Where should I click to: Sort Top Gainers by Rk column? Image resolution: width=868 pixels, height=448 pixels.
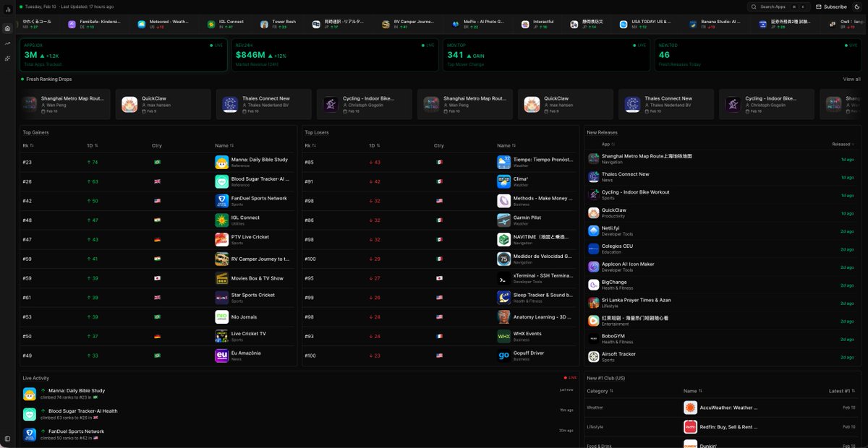(x=29, y=145)
